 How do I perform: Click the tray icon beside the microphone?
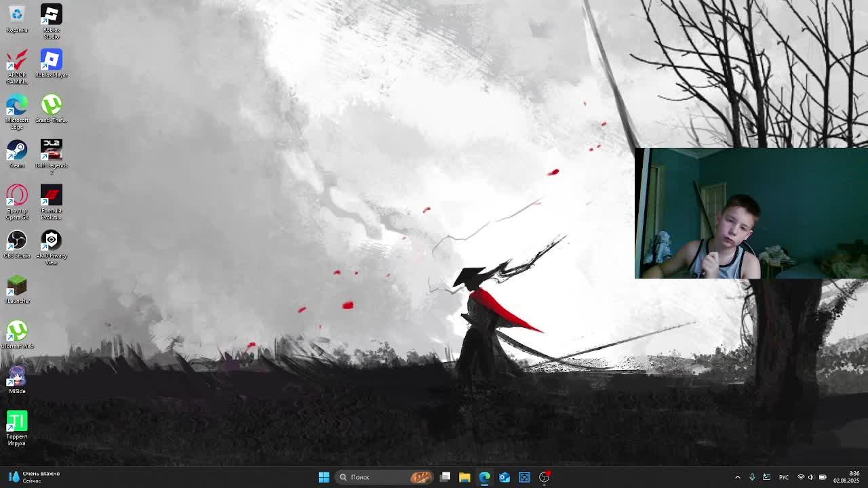click(766, 477)
